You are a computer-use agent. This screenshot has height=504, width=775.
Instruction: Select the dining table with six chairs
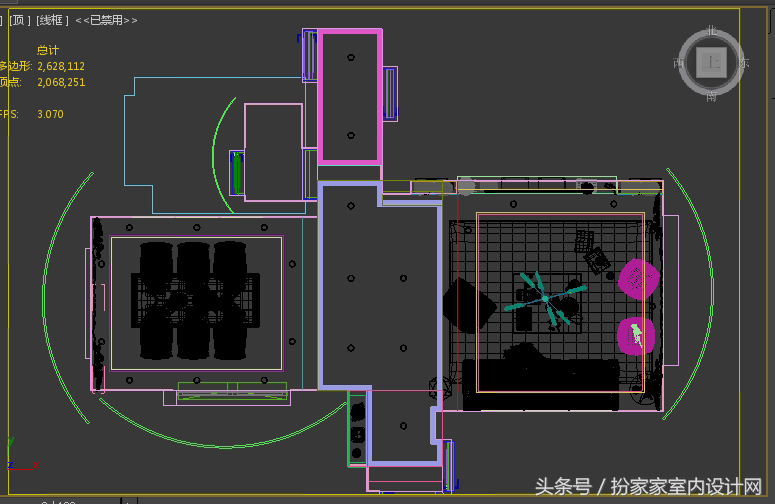[x=195, y=300]
